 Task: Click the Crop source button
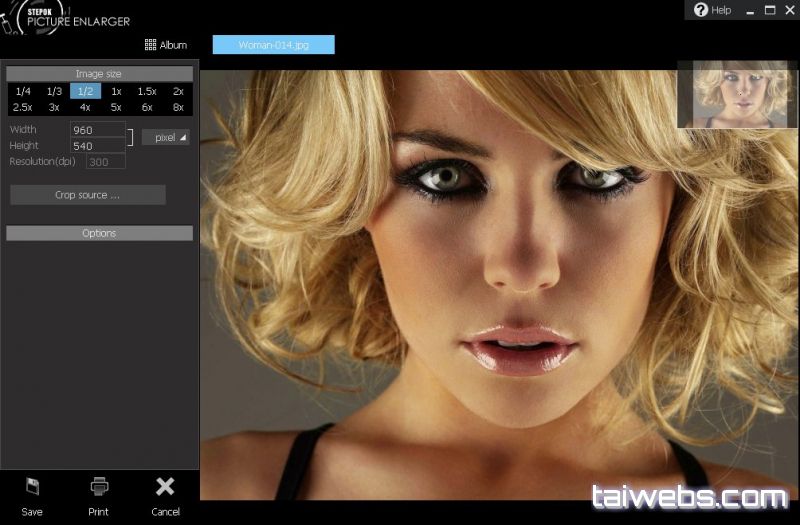(88, 195)
